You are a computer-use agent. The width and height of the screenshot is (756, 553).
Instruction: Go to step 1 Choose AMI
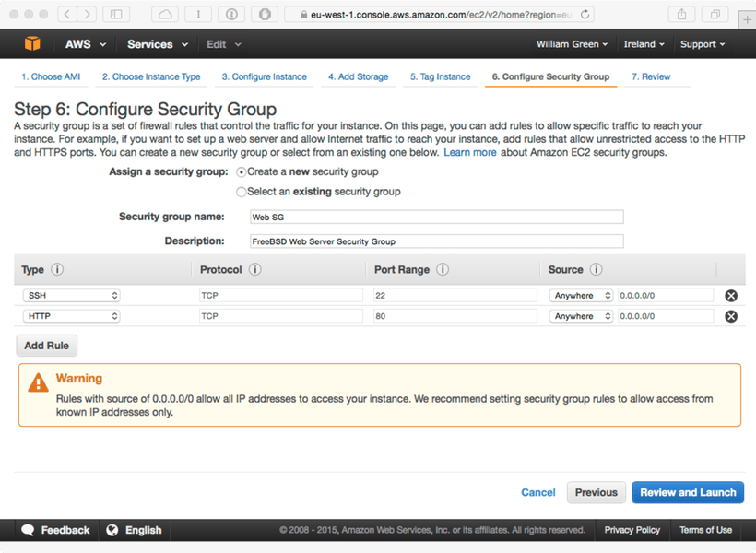coord(51,76)
